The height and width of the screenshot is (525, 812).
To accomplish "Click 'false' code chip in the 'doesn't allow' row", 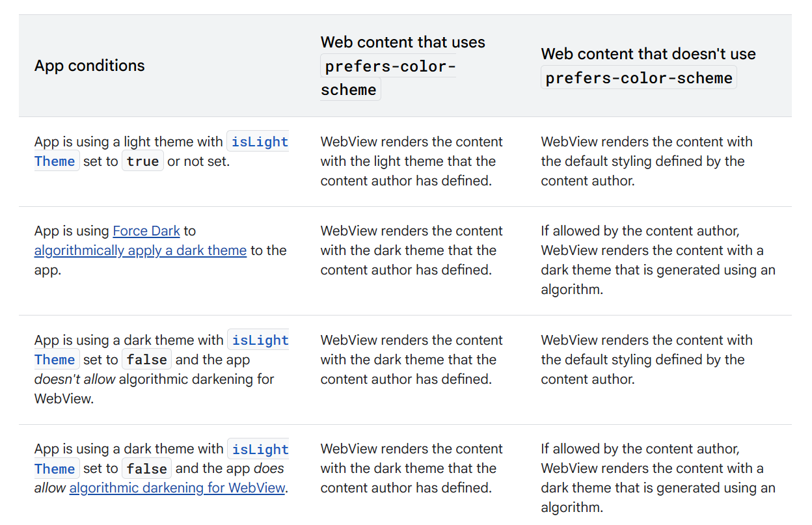I will pos(146,360).
